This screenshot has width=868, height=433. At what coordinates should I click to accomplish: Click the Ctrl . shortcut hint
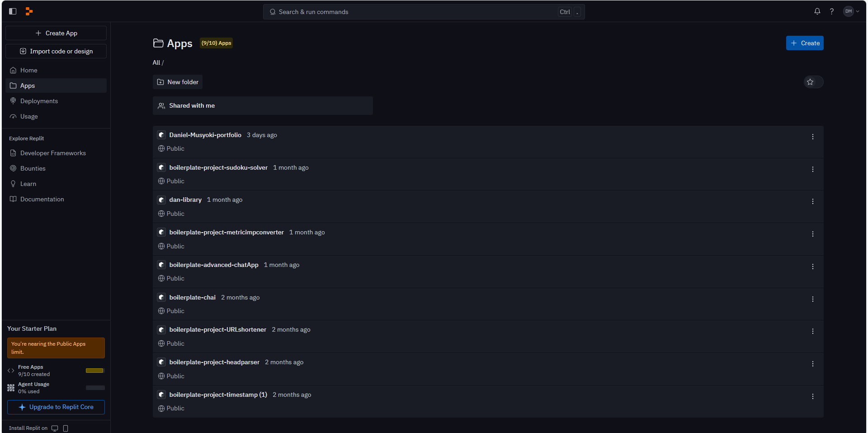570,12
